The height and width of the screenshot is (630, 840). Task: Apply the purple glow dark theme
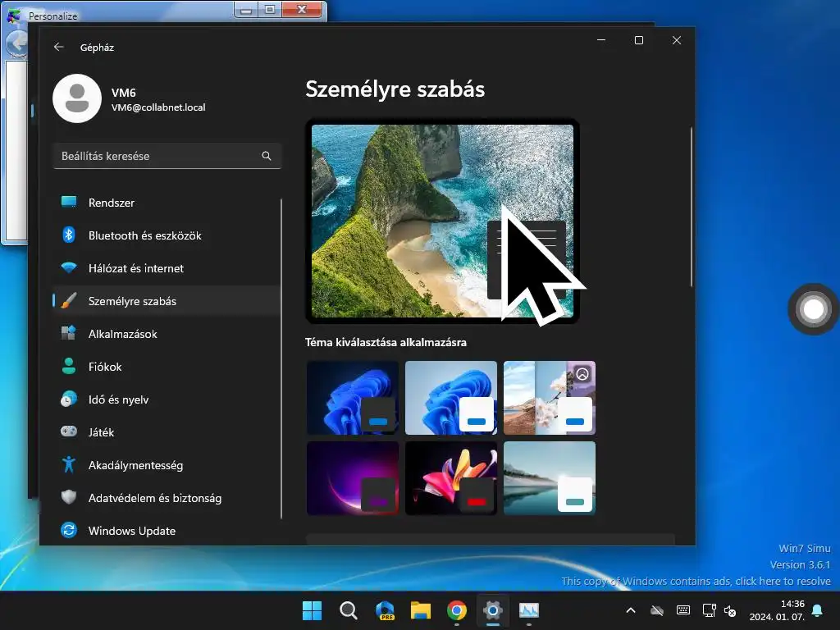tap(353, 478)
